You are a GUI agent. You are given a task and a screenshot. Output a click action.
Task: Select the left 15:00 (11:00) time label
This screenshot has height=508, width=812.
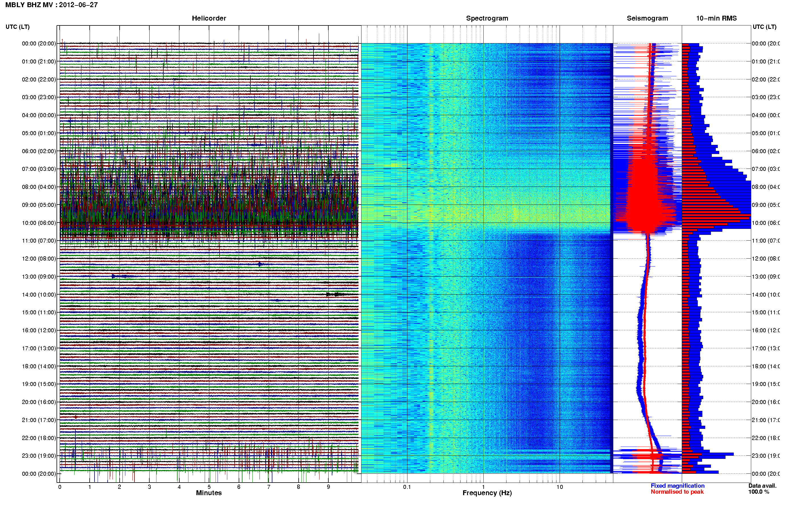[x=39, y=312]
